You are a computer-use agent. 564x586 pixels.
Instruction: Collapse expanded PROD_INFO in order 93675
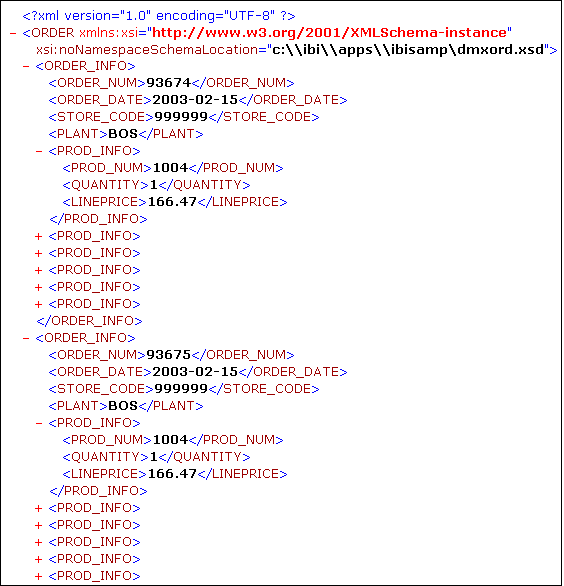click(38, 423)
